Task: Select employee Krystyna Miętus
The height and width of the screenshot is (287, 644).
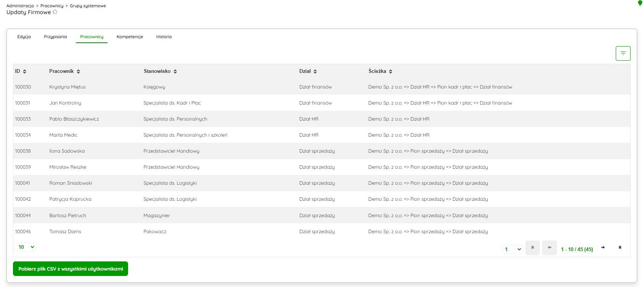Action: [67, 87]
